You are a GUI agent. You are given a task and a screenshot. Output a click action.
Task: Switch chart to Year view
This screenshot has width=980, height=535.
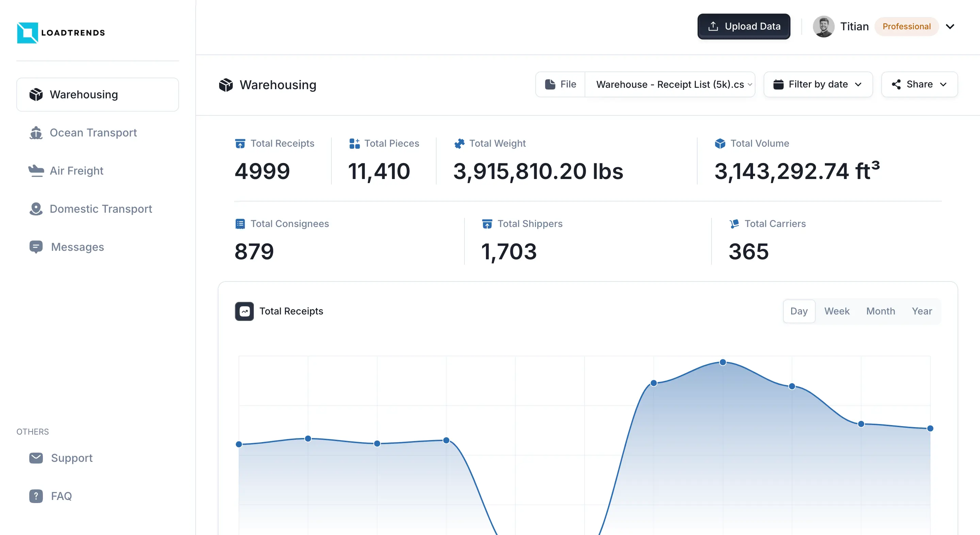pyautogui.click(x=921, y=311)
